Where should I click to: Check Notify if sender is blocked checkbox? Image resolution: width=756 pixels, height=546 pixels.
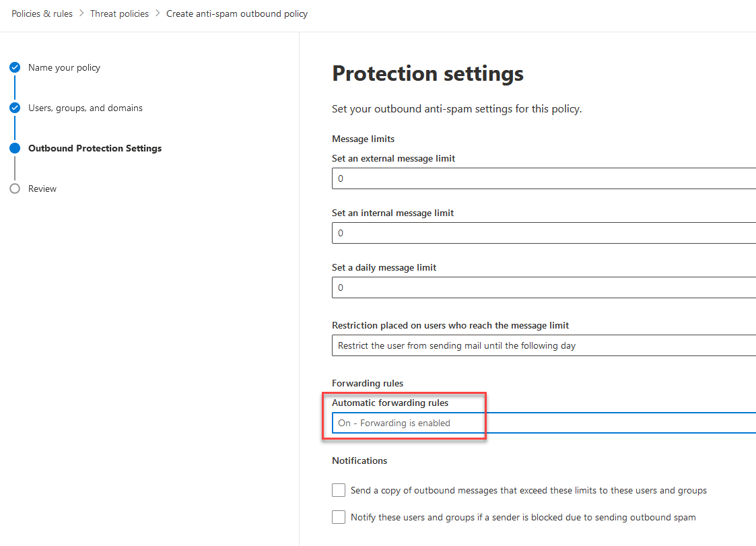[339, 517]
